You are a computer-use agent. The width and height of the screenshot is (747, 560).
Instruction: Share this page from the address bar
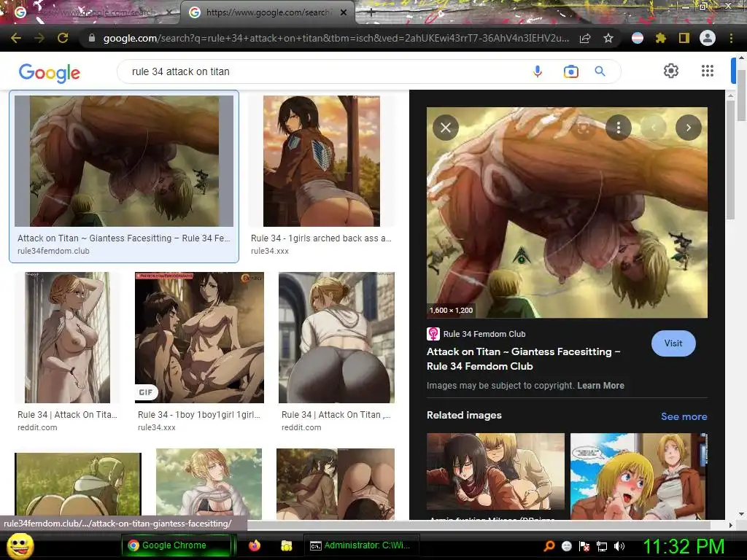[585, 38]
